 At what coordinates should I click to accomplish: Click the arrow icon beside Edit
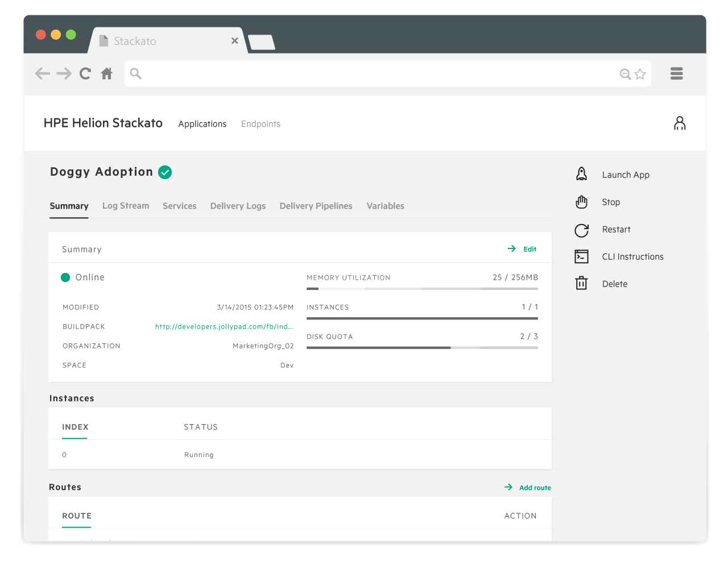512,249
